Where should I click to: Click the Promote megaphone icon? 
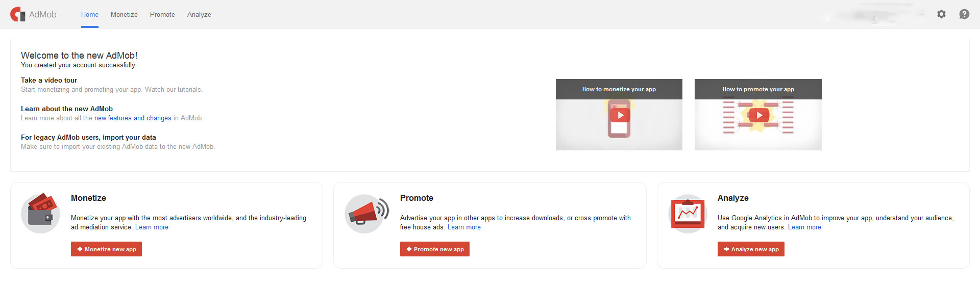pyautogui.click(x=367, y=213)
